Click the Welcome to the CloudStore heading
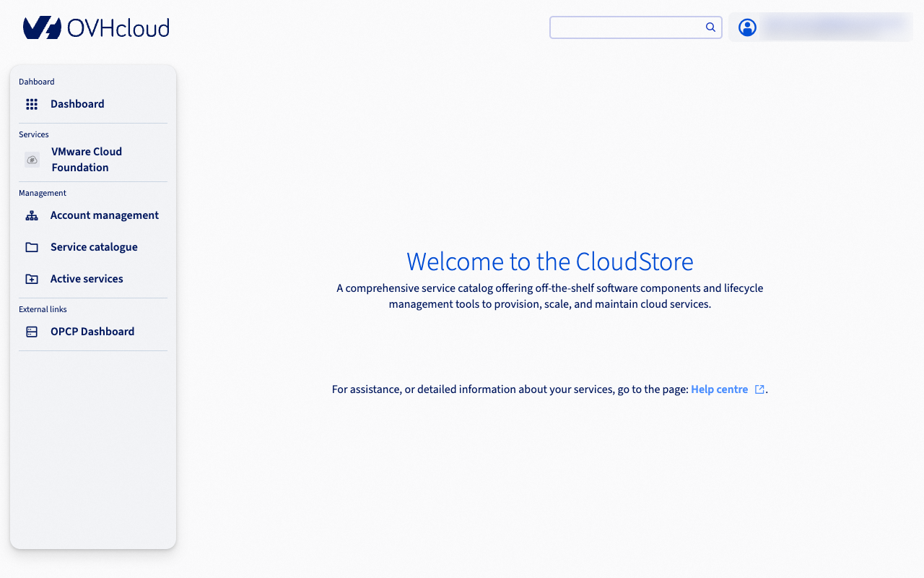924x578 pixels. pos(550,262)
